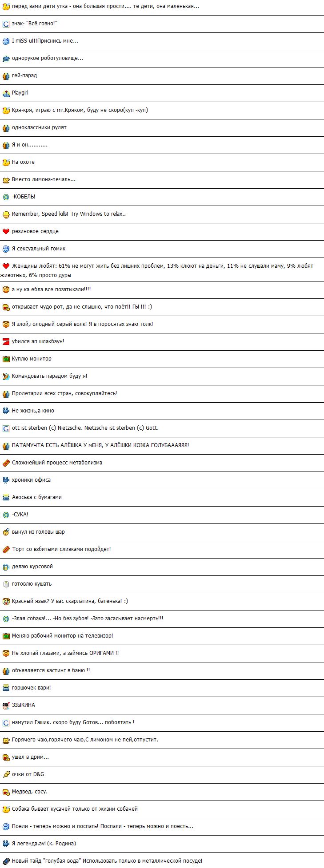Select the green @ icon beside '-КОБЕЛЬ!'
This screenshot has width=324, height=868.
[6, 197]
